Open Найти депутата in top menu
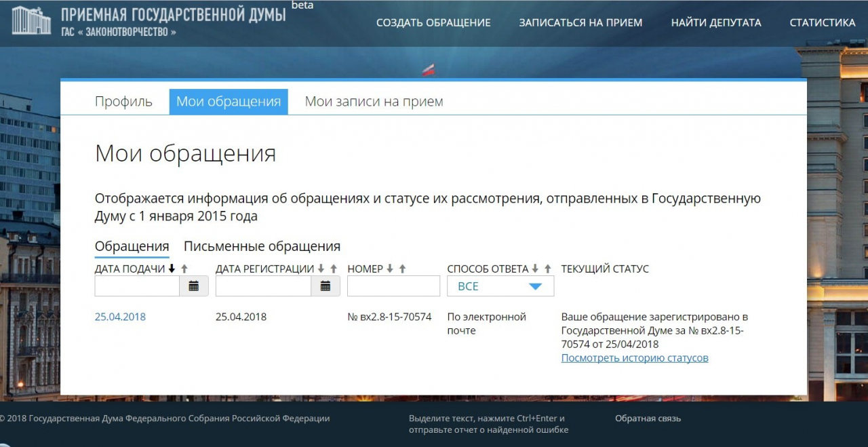Image resolution: width=868 pixels, height=447 pixels. [716, 22]
